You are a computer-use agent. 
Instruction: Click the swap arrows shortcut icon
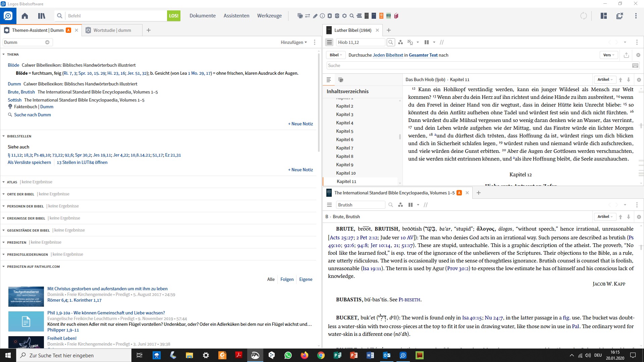tap(308, 16)
